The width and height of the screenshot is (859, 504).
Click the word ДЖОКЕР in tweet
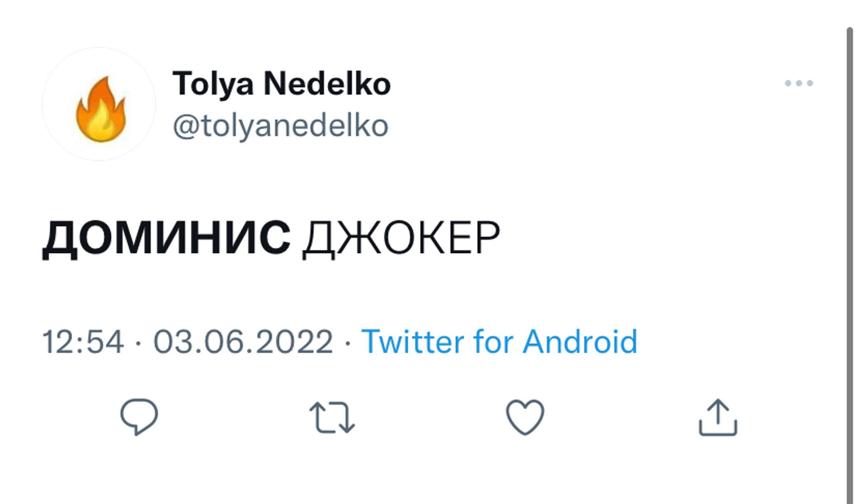pos(401,238)
